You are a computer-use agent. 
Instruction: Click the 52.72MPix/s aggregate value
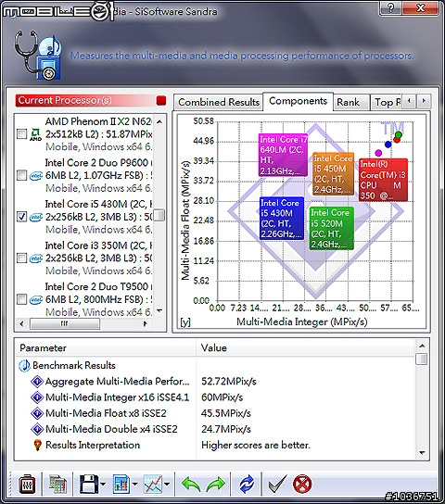[229, 381]
